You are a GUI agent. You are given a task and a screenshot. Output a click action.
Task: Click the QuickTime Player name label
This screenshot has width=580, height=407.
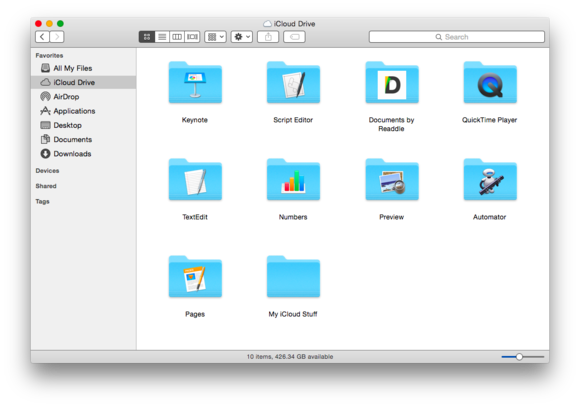tap(489, 120)
